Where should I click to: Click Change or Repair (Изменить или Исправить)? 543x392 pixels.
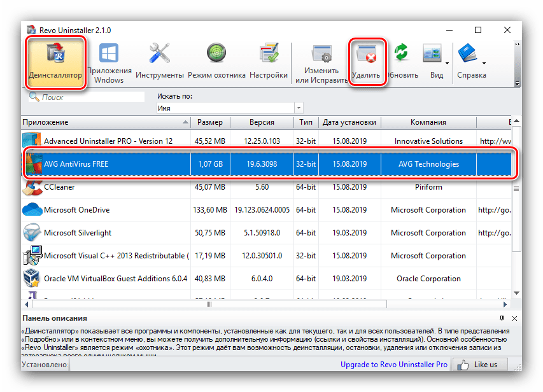pos(321,64)
